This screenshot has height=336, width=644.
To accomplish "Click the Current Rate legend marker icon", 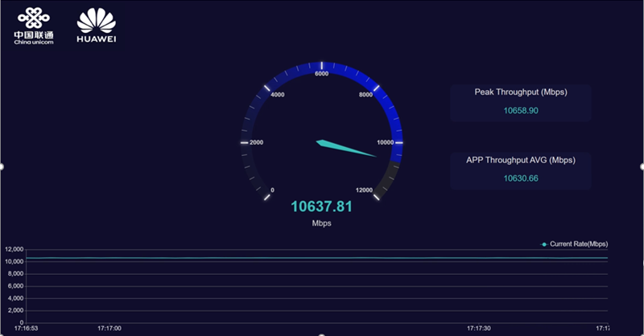I will (x=544, y=244).
